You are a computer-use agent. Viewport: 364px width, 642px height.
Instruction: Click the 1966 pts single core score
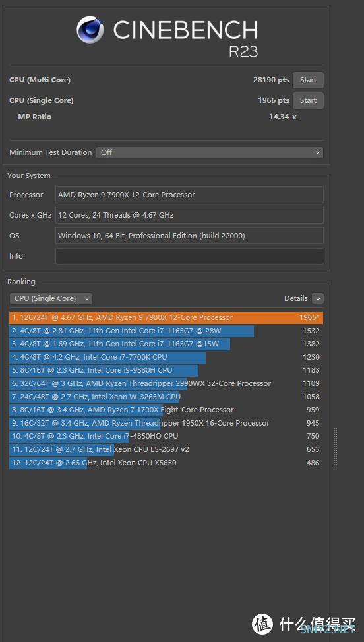pos(273,100)
